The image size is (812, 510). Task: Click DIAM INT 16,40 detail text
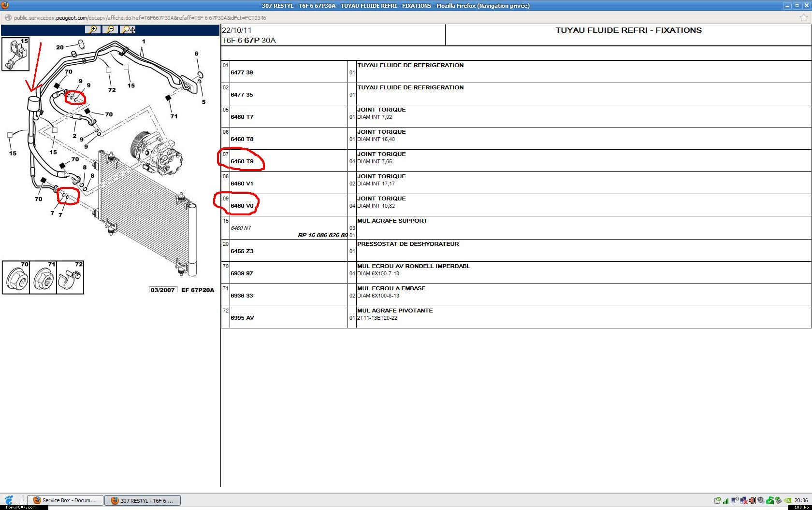pos(376,139)
